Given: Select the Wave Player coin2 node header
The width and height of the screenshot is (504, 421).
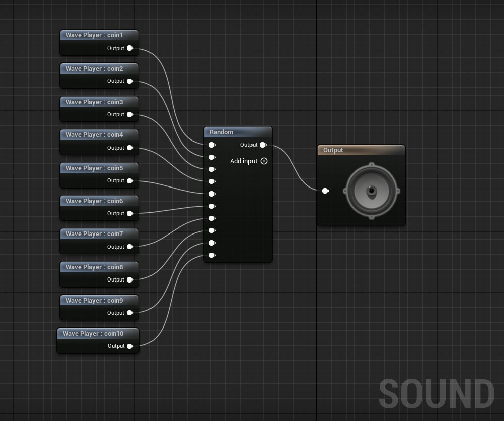Looking at the screenshot, I should [99, 69].
